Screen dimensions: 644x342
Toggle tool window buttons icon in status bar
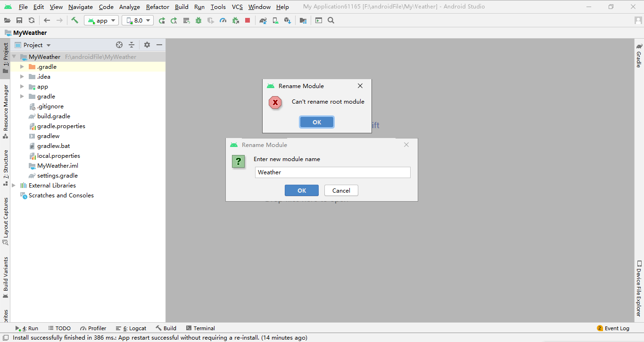(6, 338)
